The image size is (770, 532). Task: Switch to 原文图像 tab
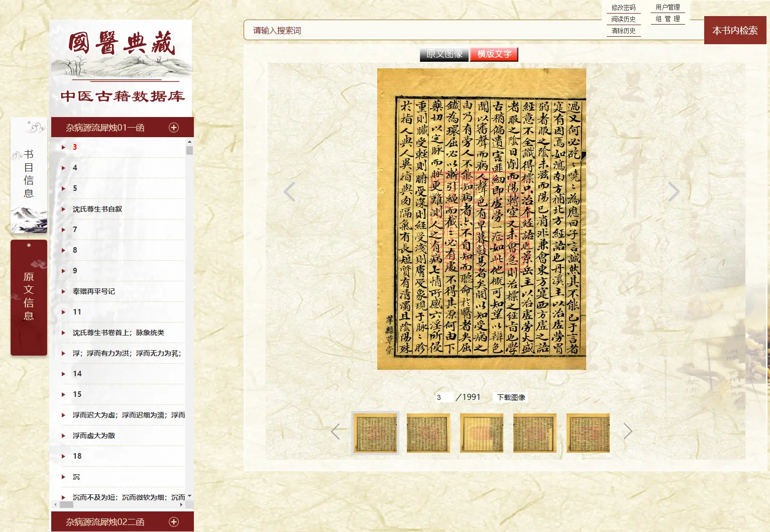[445, 54]
